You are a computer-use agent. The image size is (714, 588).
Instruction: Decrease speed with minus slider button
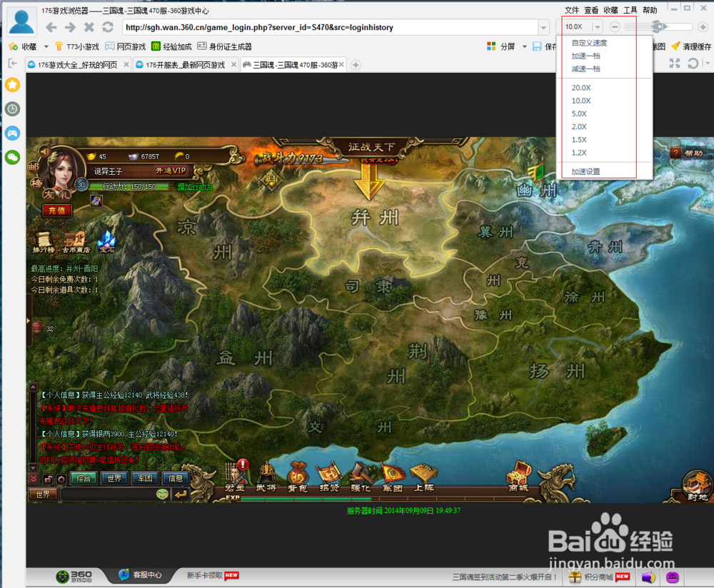(615, 27)
